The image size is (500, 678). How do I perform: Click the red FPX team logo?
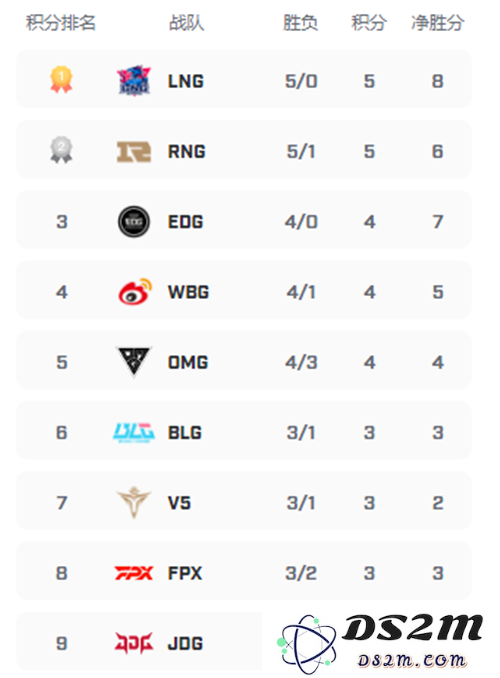(134, 573)
